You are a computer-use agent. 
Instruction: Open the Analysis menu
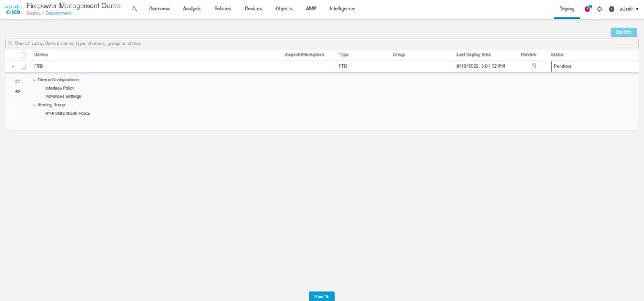coord(192,8)
